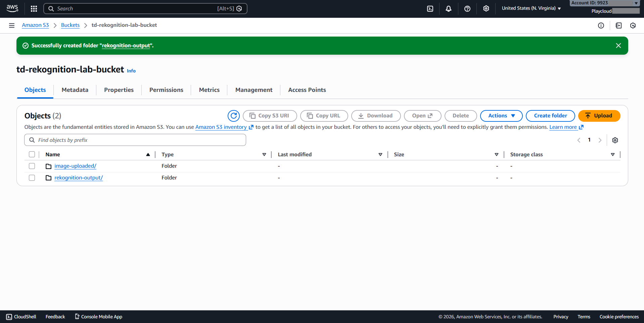Check the rekognition-output/ folder checkbox
Screen dimensions: 644x323
32,178
